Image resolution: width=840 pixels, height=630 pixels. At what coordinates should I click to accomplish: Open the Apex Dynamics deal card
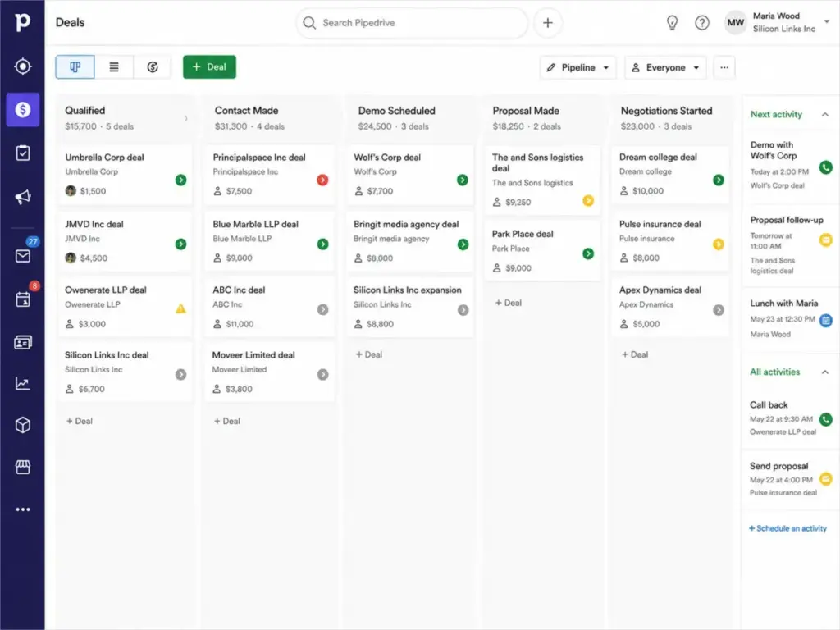[x=669, y=307]
